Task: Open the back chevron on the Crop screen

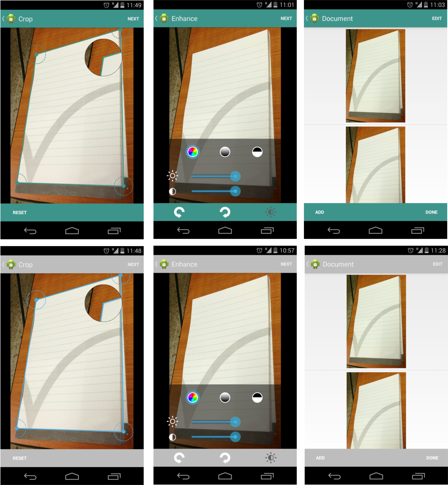Action: click(4, 19)
